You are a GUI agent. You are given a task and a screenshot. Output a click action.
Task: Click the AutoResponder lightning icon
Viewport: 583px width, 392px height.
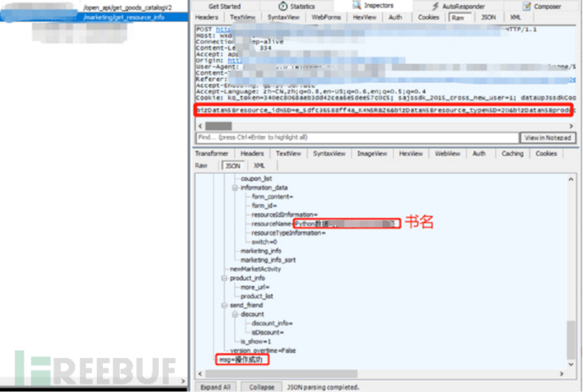point(435,6)
